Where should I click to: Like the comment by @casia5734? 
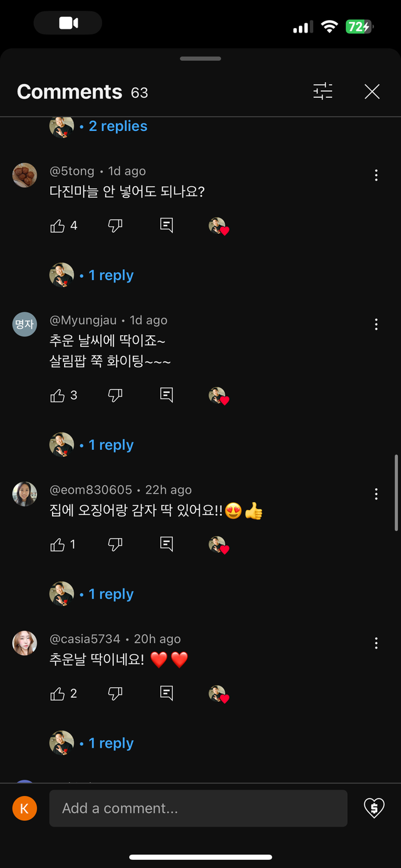click(58, 694)
